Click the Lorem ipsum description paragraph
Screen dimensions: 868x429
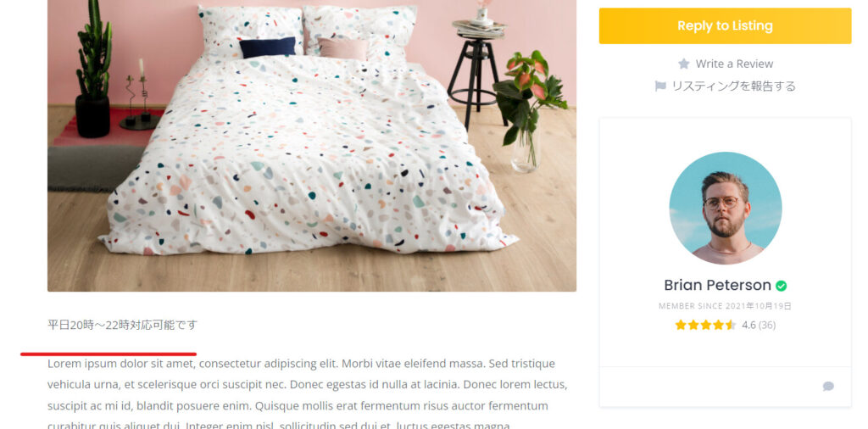click(x=308, y=395)
